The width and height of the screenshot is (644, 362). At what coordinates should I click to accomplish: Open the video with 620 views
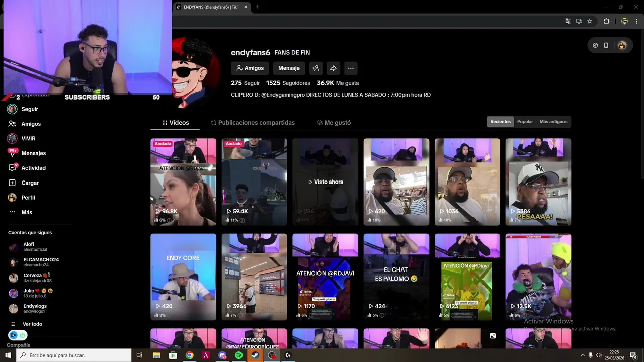(x=396, y=182)
